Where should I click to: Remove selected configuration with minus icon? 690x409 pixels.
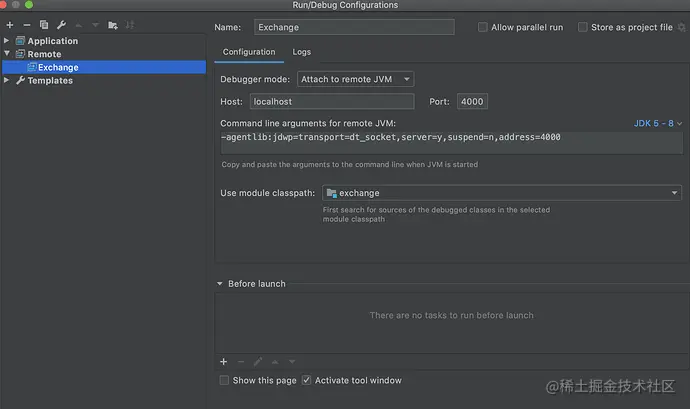(27, 25)
